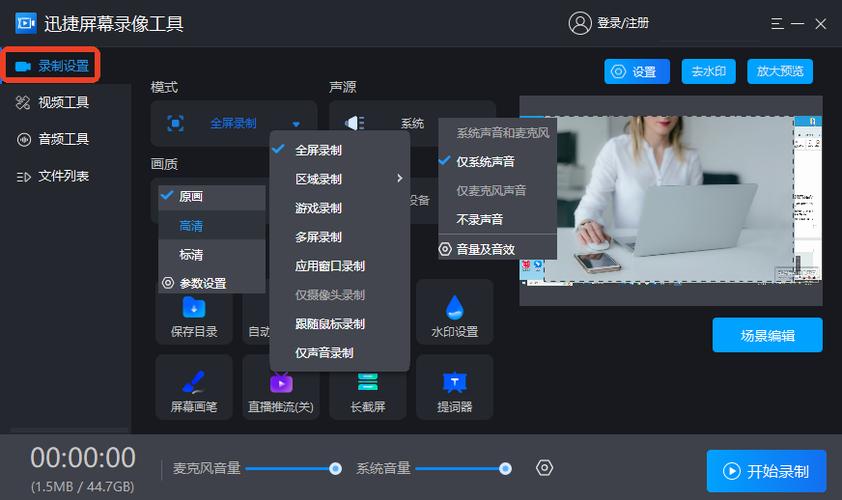Click the 画质 section label

click(164, 164)
